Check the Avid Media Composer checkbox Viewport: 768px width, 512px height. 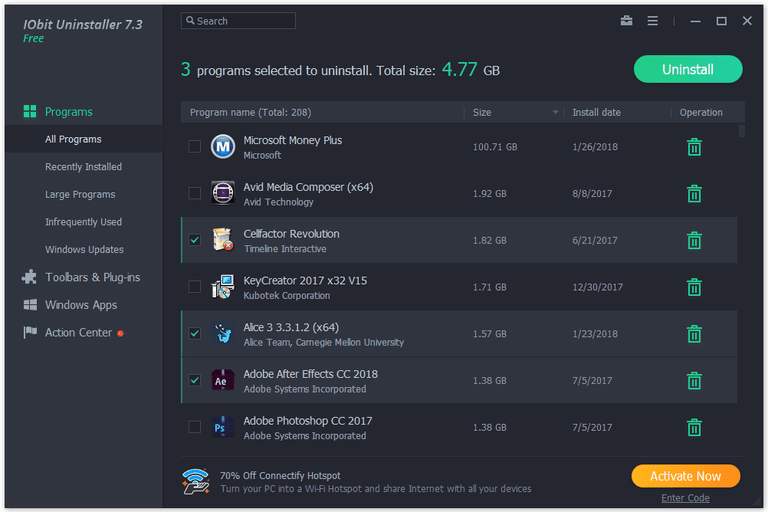[x=194, y=193]
